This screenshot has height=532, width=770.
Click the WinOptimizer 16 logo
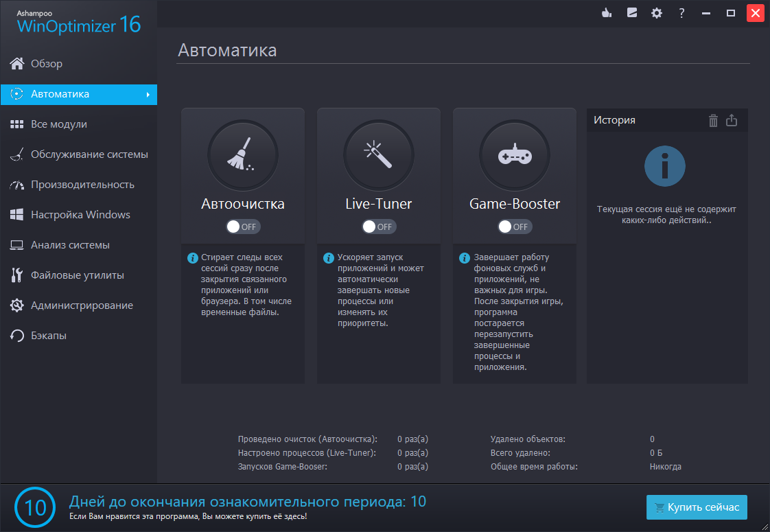[x=78, y=22]
